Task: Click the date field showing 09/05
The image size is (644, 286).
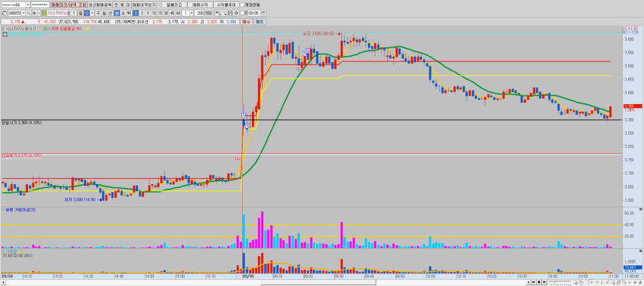Action: tap(254, 13)
